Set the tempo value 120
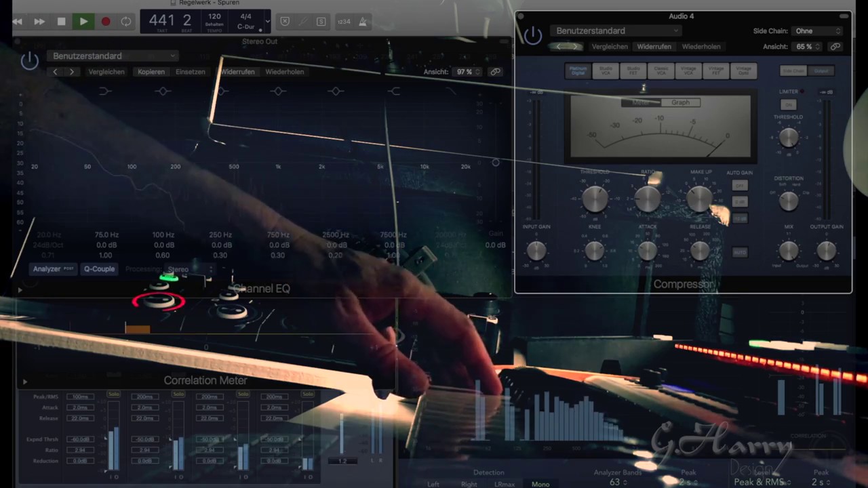The height and width of the screenshot is (488, 868). coord(214,16)
